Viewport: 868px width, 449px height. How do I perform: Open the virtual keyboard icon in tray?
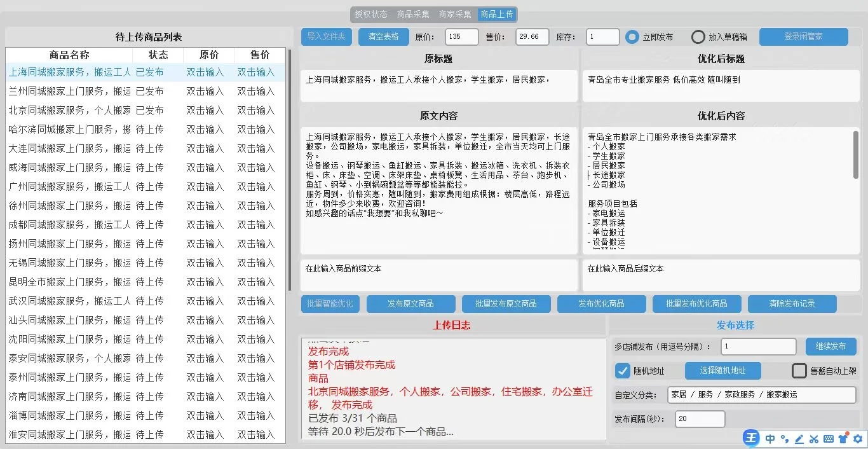(829, 439)
